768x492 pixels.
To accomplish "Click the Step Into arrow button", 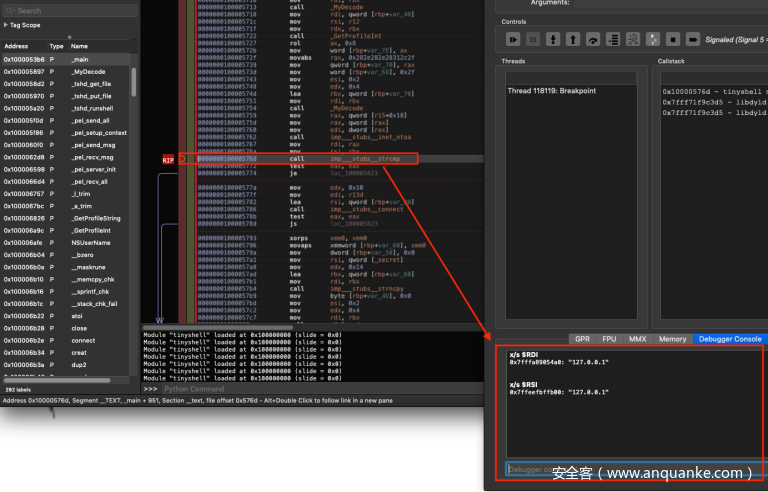I will (553, 39).
